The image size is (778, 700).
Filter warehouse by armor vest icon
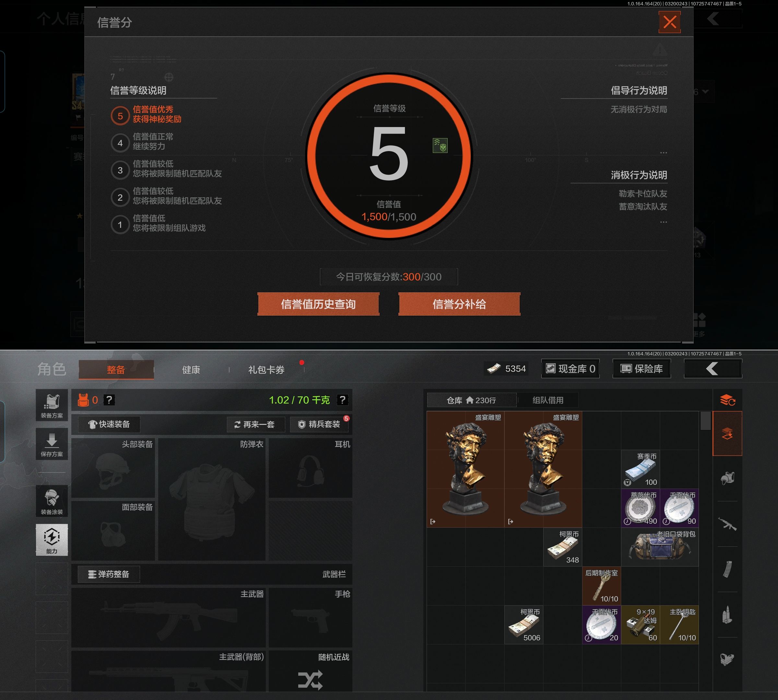(x=727, y=478)
